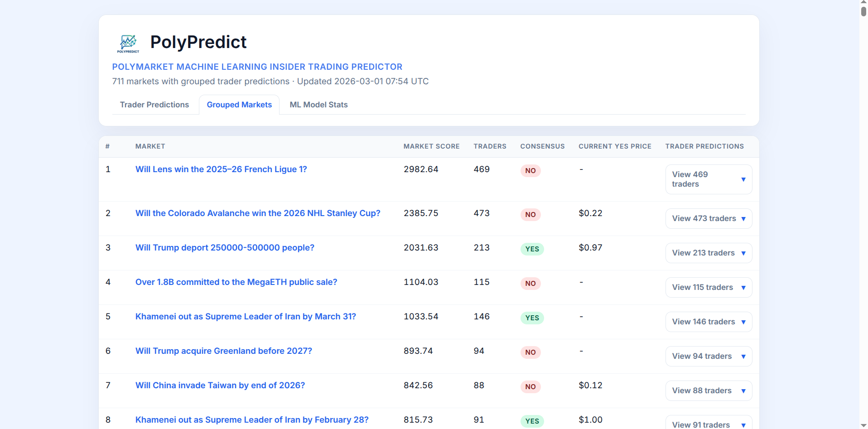
Task: Click the CONSENSUS column header
Action: [542, 146]
